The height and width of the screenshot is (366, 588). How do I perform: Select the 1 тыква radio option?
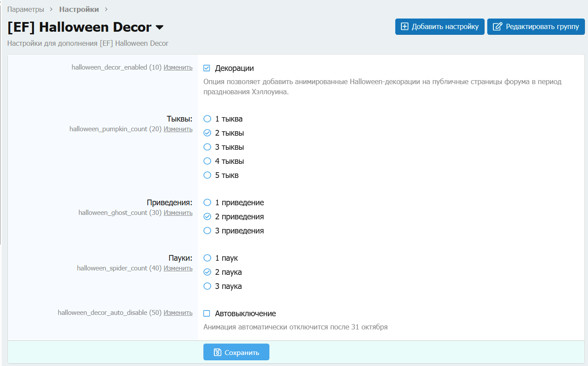click(207, 119)
